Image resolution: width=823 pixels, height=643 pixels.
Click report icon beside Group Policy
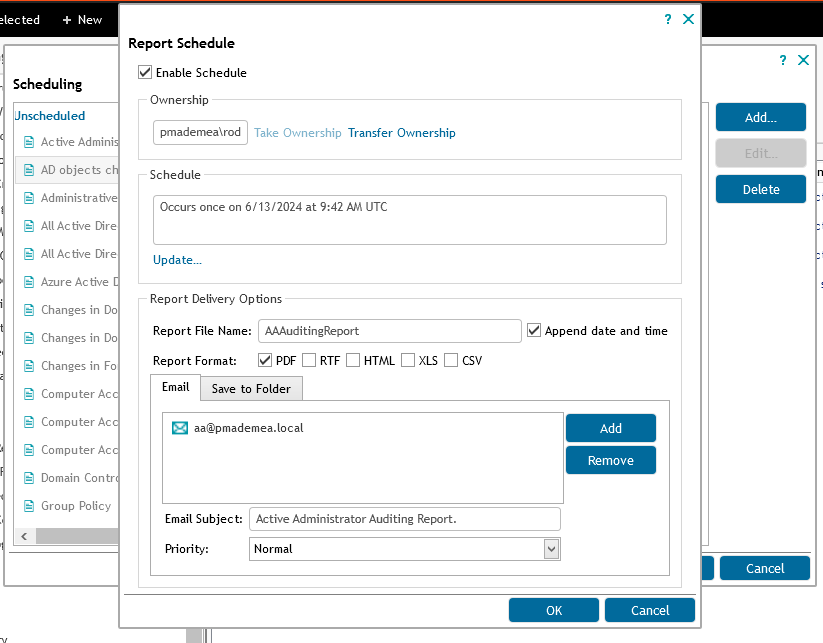29,506
